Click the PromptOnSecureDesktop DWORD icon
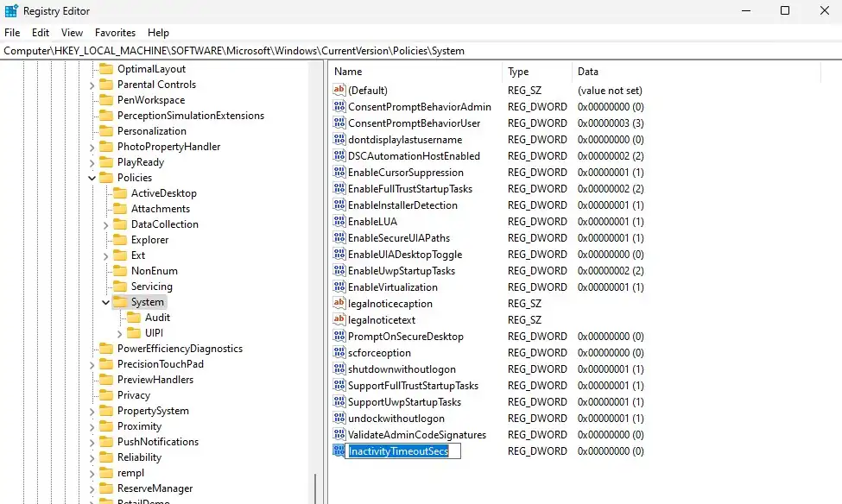 pyautogui.click(x=339, y=336)
